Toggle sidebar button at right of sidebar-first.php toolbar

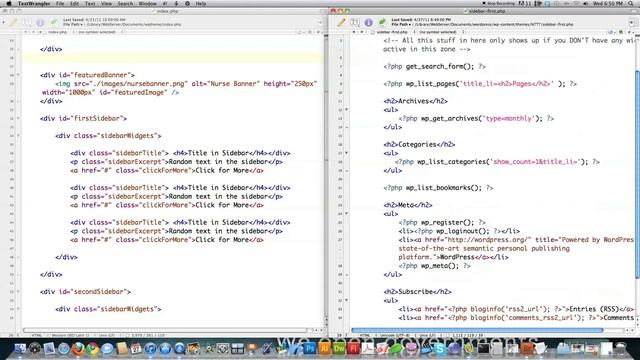[x=632, y=22]
